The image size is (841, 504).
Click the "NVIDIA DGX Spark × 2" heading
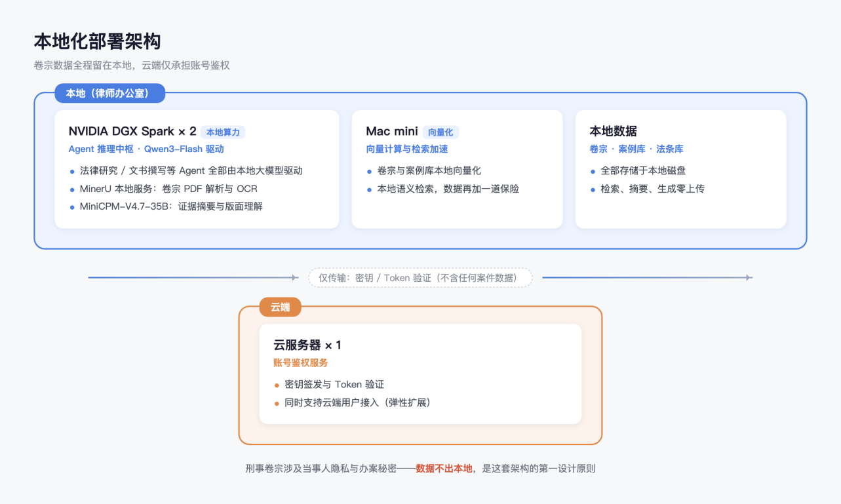click(132, 131)
